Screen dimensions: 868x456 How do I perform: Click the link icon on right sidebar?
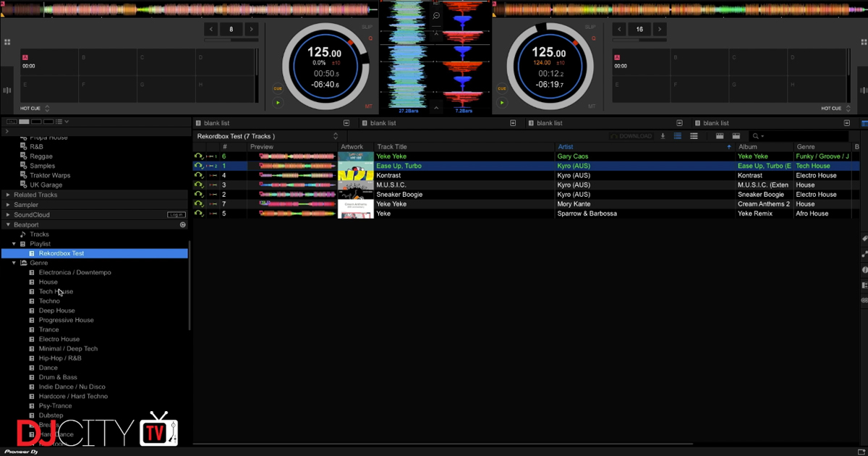[864, 300]
